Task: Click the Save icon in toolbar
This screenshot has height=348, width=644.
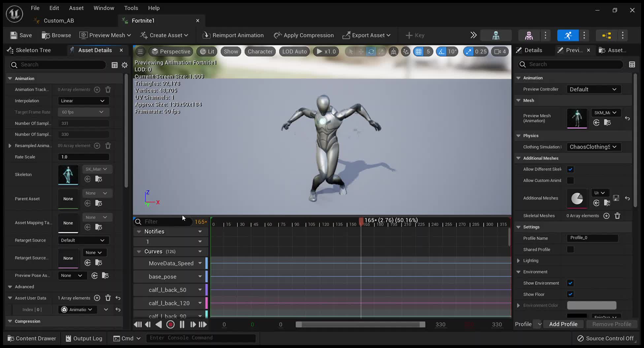Action: (x=14, y=35)
